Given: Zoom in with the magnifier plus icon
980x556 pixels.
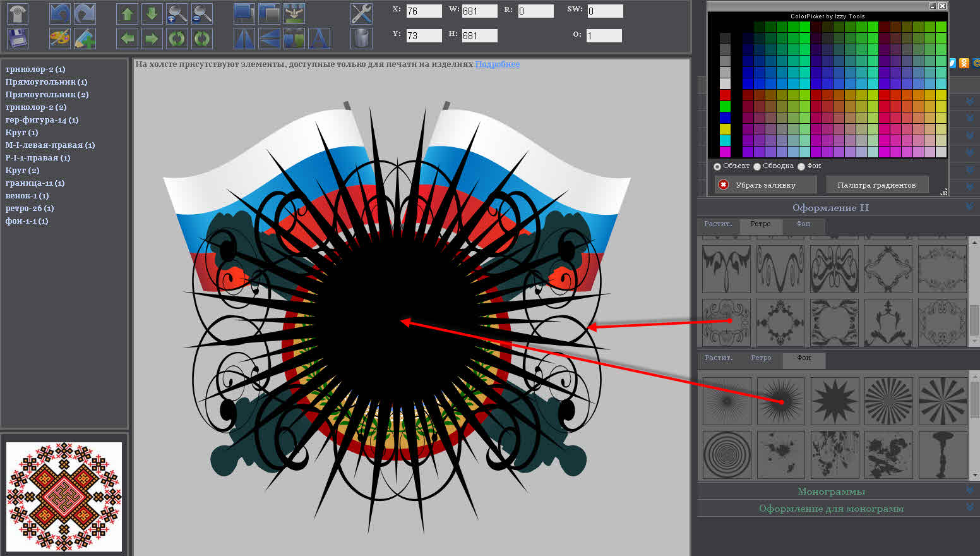Looking at the screenshot, I should pyautogui.click(x=177, y=13).
